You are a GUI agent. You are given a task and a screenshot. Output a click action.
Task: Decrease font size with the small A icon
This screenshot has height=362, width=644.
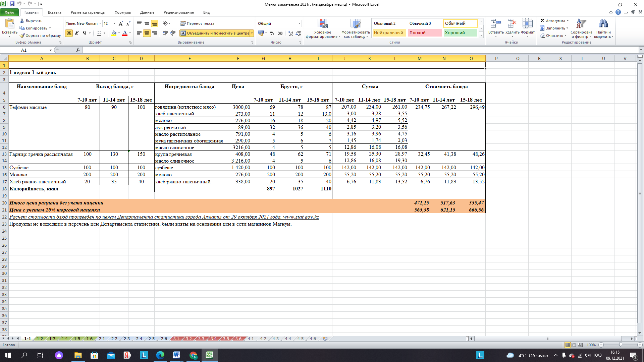tap(128, 23)
